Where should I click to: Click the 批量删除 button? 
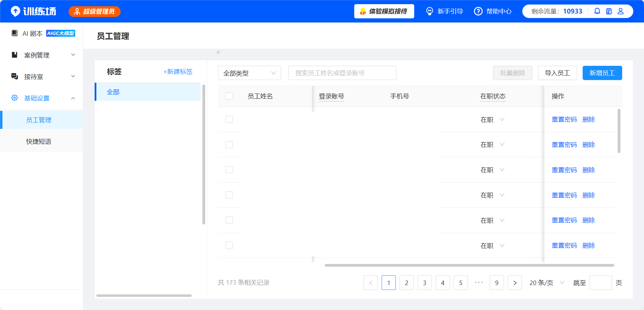pos(513,73)
